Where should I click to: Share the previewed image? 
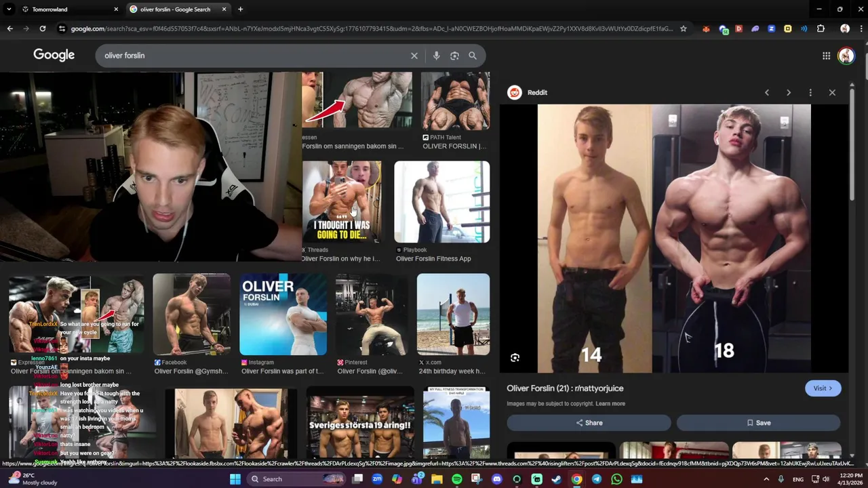589,423
